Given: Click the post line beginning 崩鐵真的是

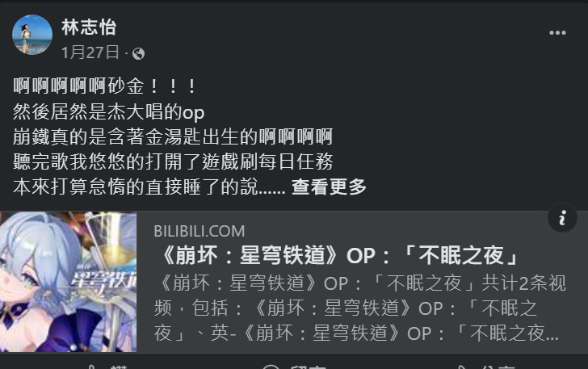Looking at the screenshot, I should click(173, 136).
